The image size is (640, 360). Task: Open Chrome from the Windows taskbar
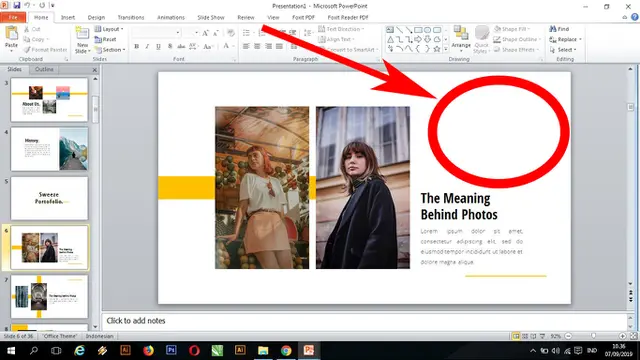tap(286, 351)
